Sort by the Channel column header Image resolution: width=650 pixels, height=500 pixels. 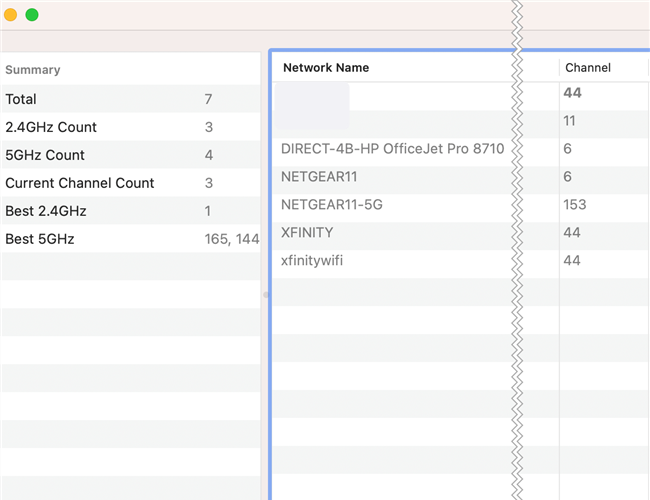coord(588,68)
